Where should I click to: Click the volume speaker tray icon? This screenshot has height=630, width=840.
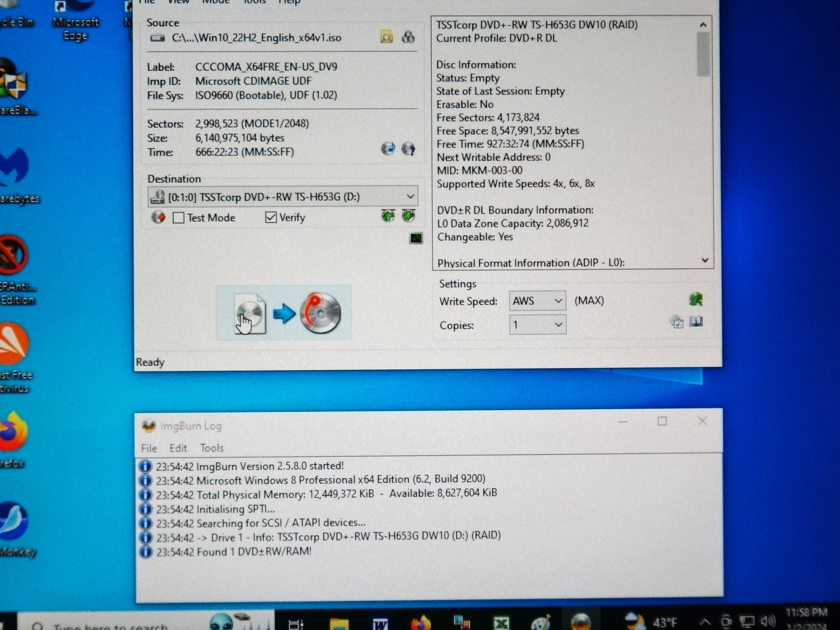(768, 621)
